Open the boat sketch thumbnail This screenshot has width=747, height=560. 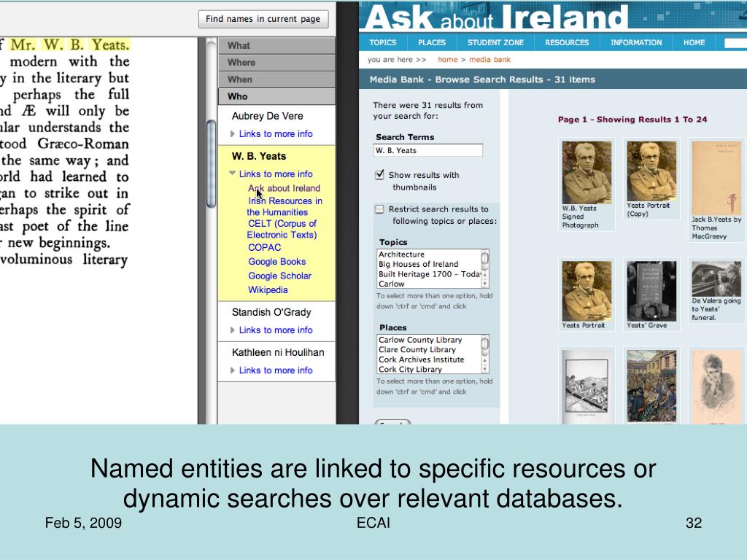click(x=587, y=386)
